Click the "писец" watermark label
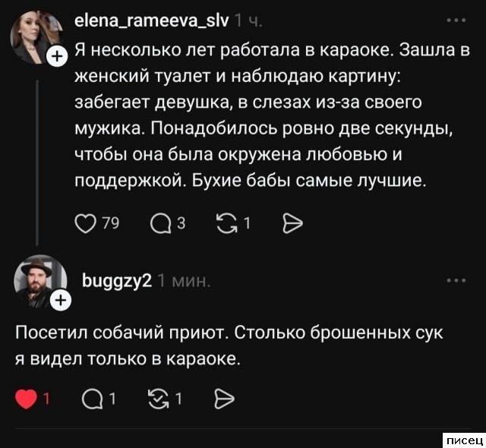 point(462,440)
